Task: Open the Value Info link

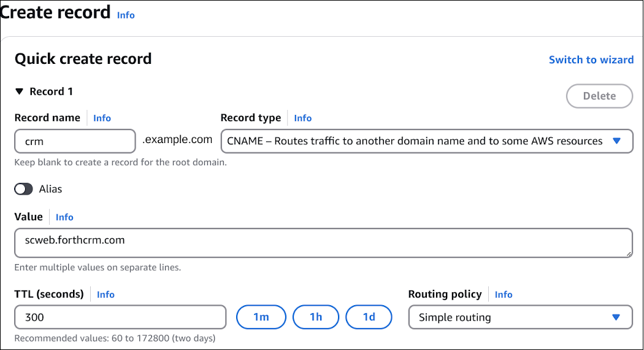Action: click(x=64, y=217)
